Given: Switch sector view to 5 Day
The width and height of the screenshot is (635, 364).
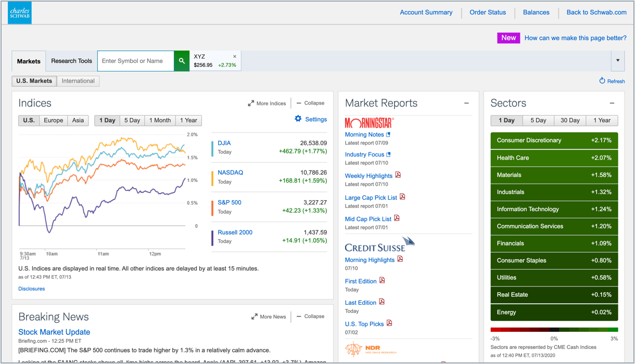Looking at the screenshot, I should 538,120.
